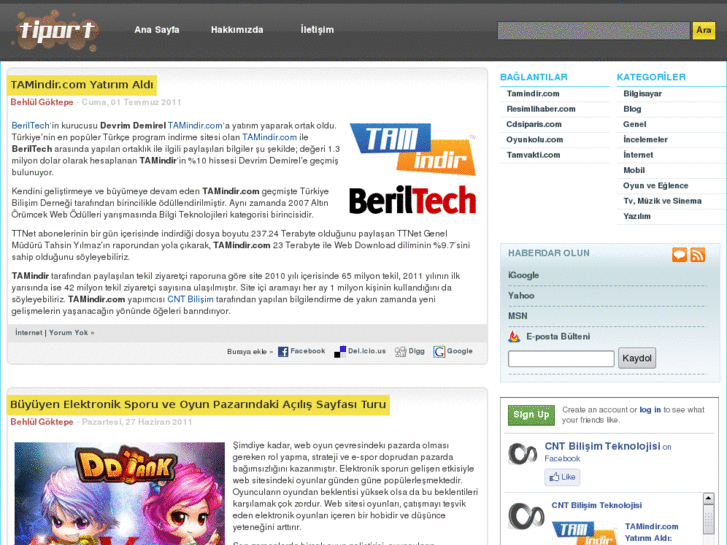The width and height of the screenshot is (727, 545).
Task: Focus the newsletter e-mail input field
Action: coord(561,359)
